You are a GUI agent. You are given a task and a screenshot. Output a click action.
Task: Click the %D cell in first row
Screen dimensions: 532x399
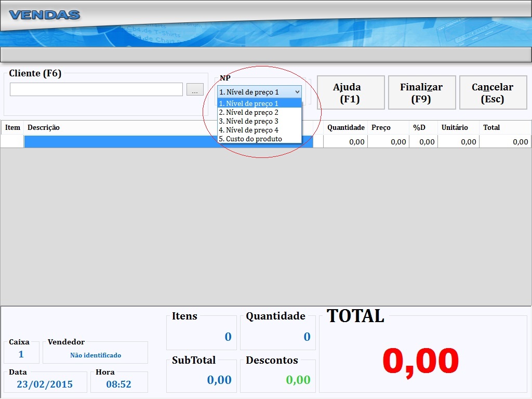click(423, 141)
